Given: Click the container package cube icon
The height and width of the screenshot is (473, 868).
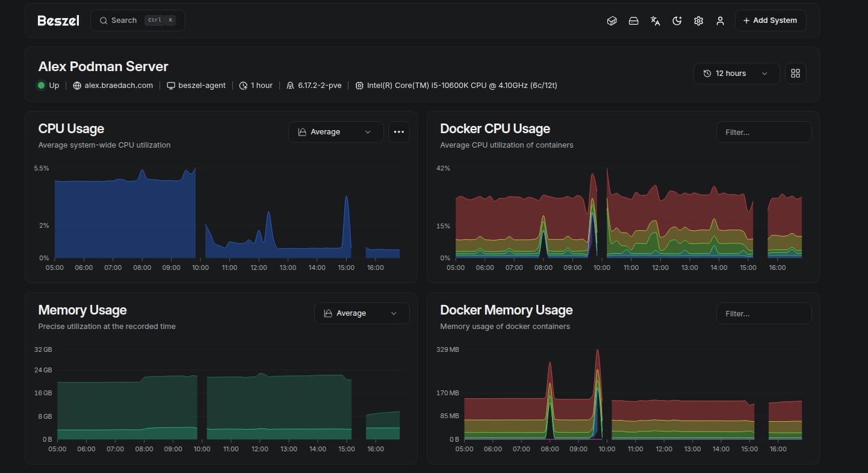Looking at the screenshot, I should coord(612,20).
